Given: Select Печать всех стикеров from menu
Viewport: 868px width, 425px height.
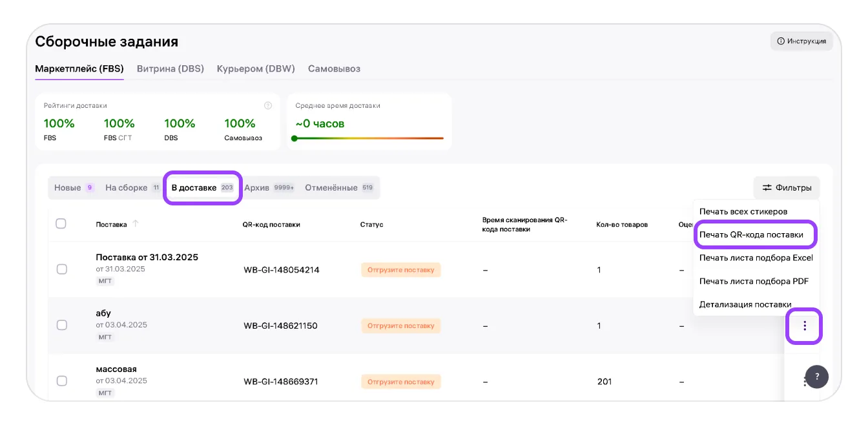Looking at the screenshot, I should 743,212.
